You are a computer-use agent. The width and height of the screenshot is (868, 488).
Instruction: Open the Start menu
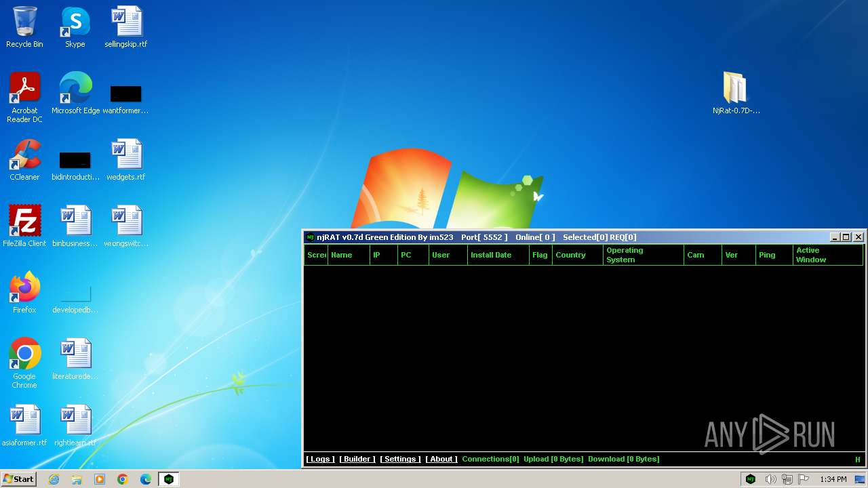[x=18, y=479]
